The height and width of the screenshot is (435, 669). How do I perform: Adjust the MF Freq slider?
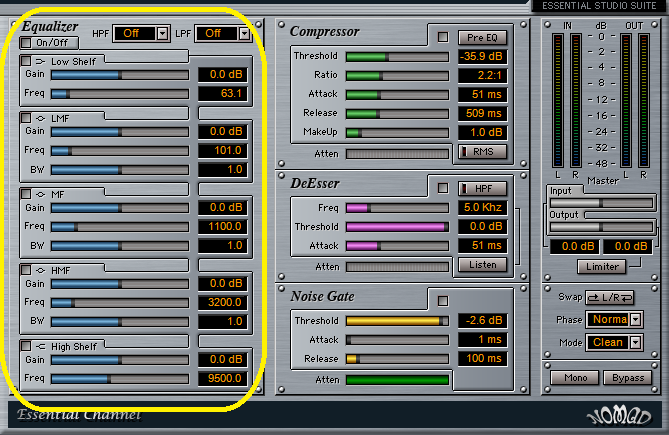coord(120,227)
